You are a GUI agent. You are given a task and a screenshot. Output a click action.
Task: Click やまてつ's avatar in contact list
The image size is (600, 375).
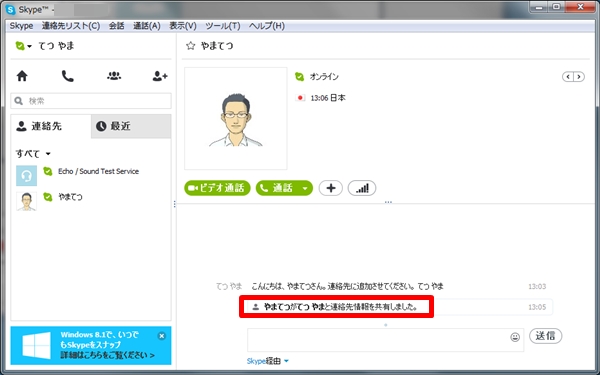(26, 201)
